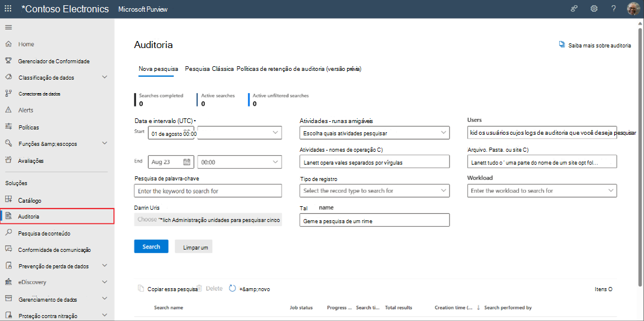
Task: Open the app launcher waffle icon
Action: (8, 9)
